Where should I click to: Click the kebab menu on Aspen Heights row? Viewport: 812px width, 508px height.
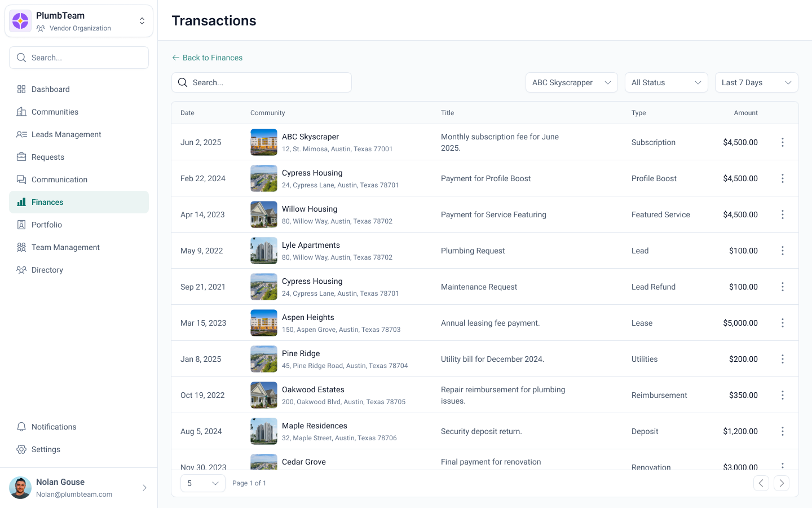pyautogui.click(x=782, y=323)
